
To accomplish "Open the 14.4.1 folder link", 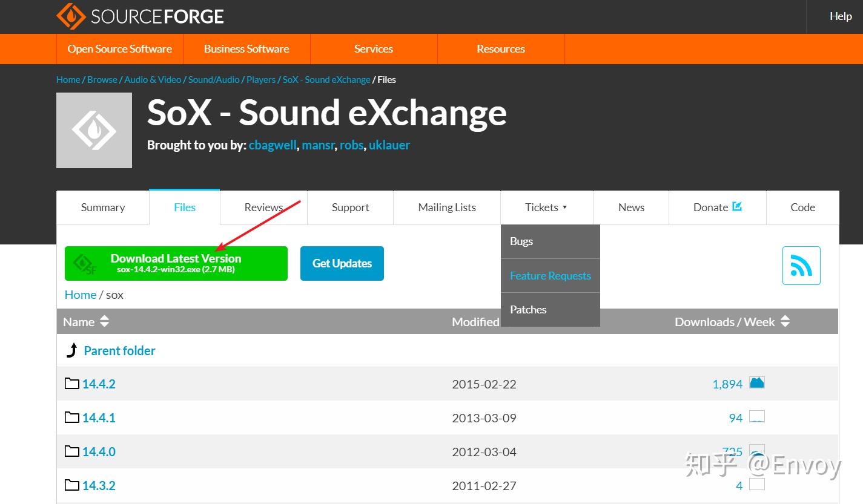I will click(x=99, y=418).
